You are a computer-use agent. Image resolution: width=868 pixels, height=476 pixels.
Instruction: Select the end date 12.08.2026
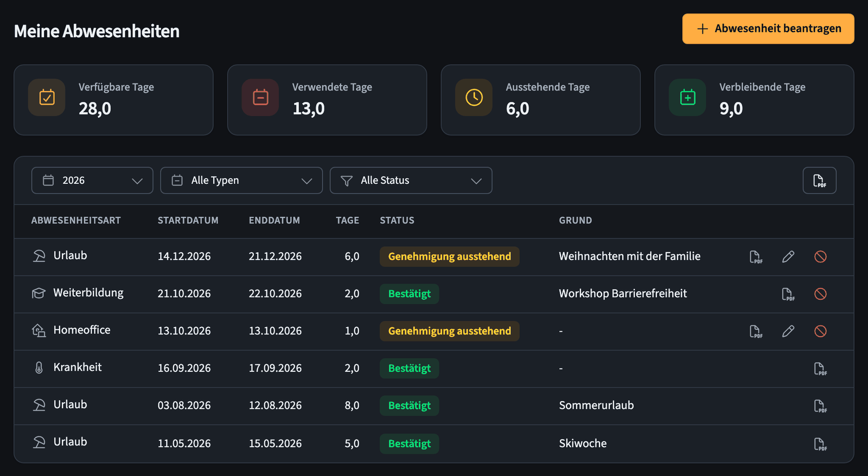pos(275,406)
